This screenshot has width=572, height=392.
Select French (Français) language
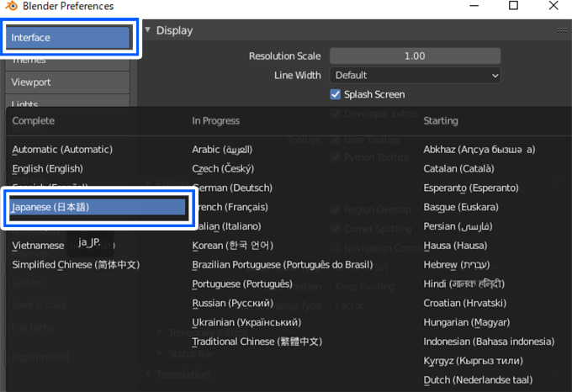tap(232, 207)
